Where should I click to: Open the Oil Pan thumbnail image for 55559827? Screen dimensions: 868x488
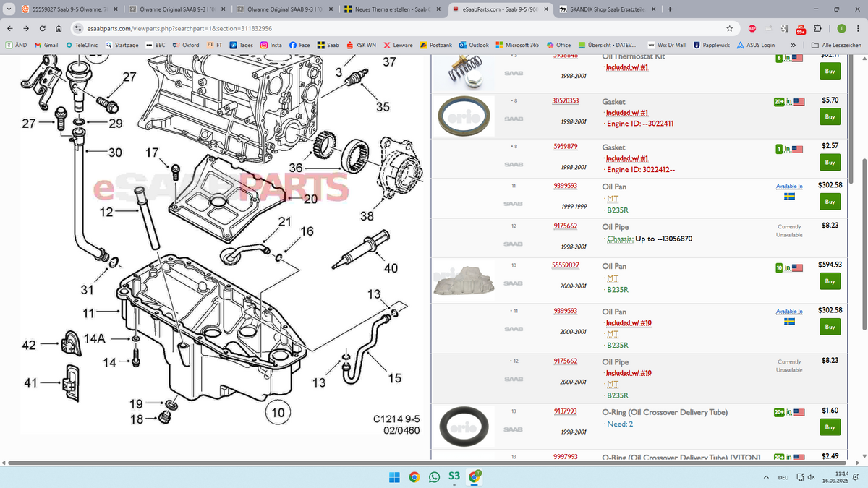point(464,280)
